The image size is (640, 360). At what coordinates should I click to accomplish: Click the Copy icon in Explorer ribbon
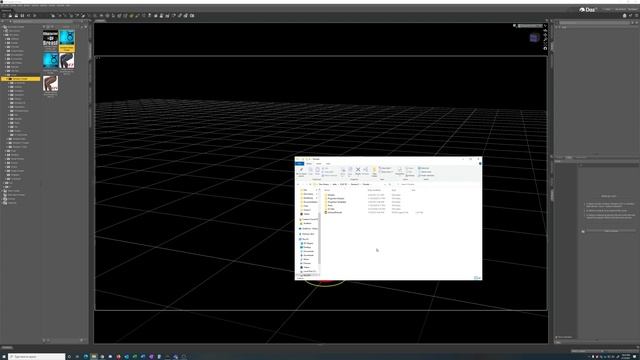point(311,171)
